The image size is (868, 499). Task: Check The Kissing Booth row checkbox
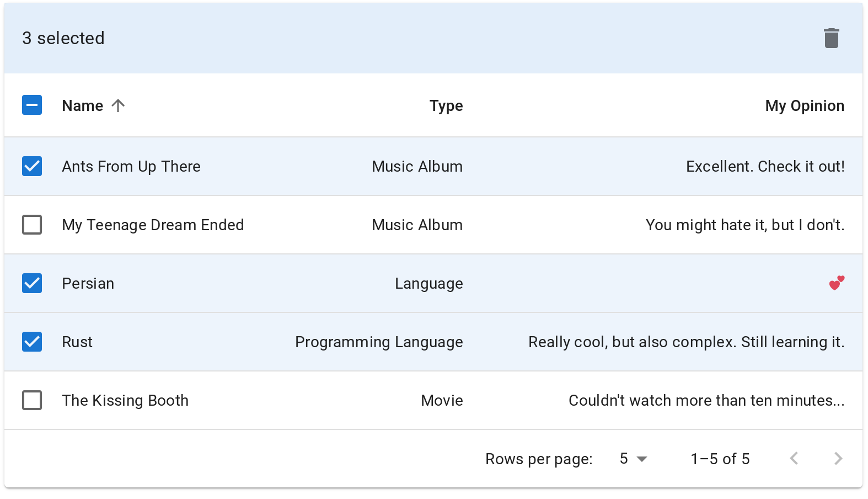tap(32, 400)
